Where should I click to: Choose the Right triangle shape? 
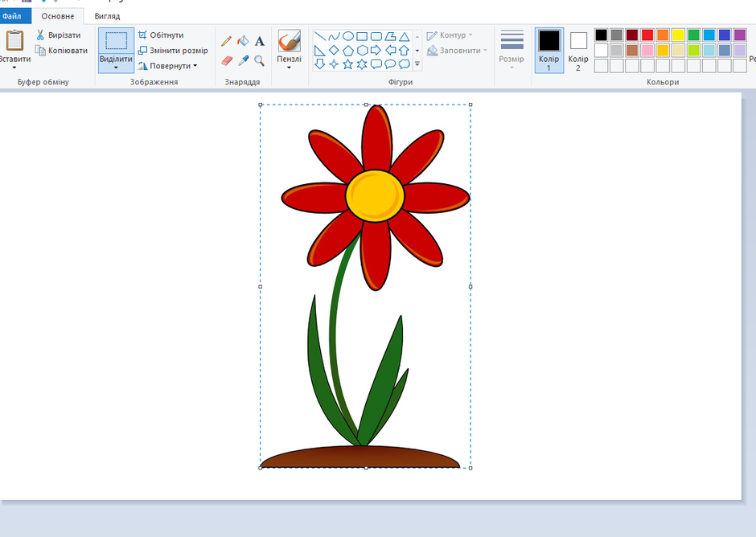[319, 50]
